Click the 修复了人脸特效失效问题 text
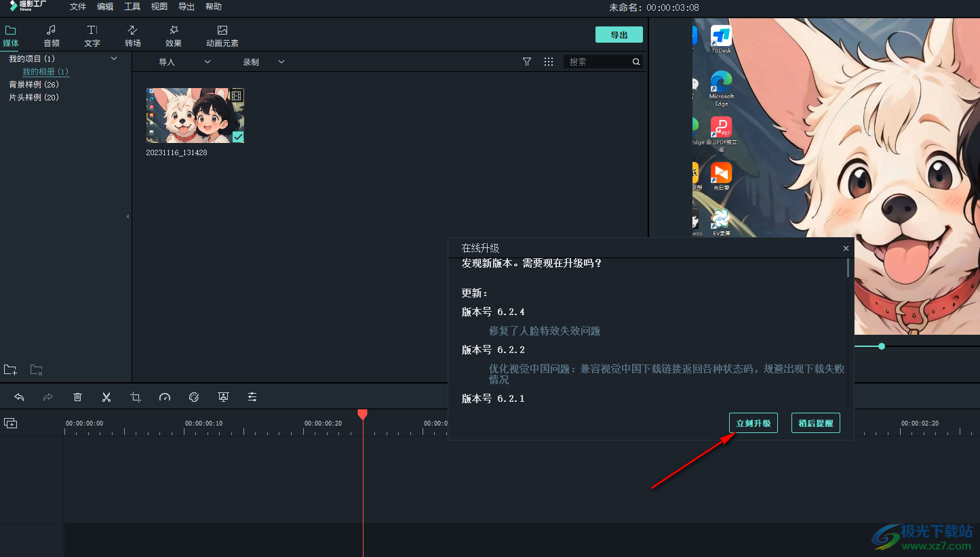Image resolution: width=980 pixels, height=557 pixels. coord(545,331)
